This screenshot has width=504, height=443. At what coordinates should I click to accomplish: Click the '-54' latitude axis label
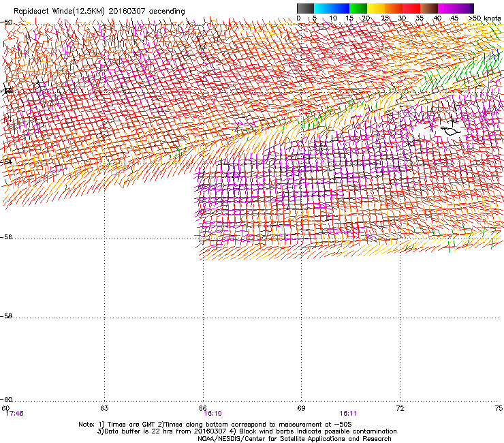(x=6, y=162)
